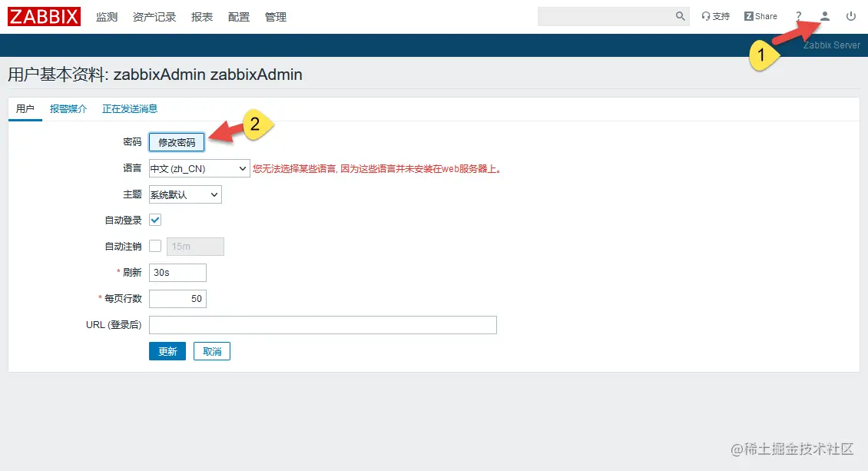Switch to the 报警媒介 tab
The height and width of the screenshot is (471, 868).
click(x=68, y=108)
